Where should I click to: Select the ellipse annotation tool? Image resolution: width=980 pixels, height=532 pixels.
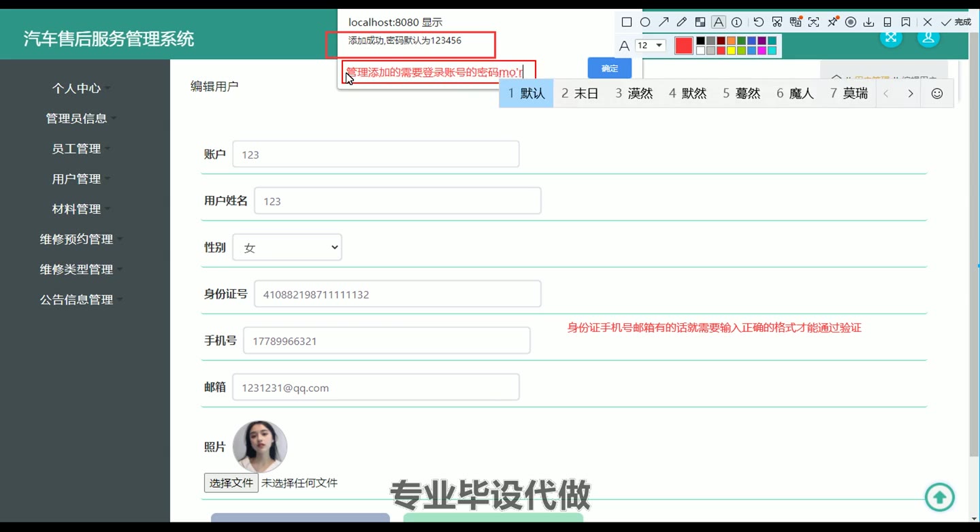coord(645,22)
